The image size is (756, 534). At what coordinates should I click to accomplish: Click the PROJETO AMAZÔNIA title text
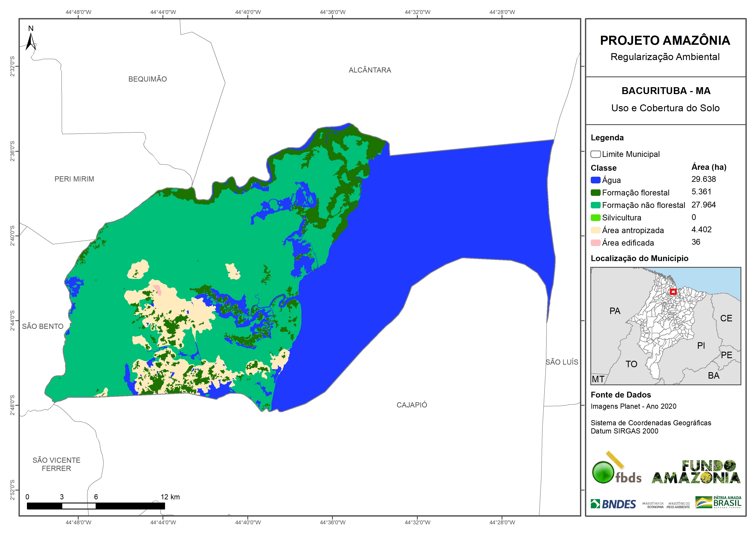[665, 40]
